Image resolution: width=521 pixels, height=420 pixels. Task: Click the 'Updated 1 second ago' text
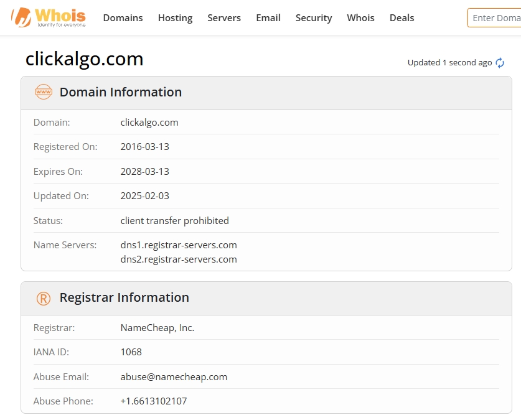click(449, 62)
